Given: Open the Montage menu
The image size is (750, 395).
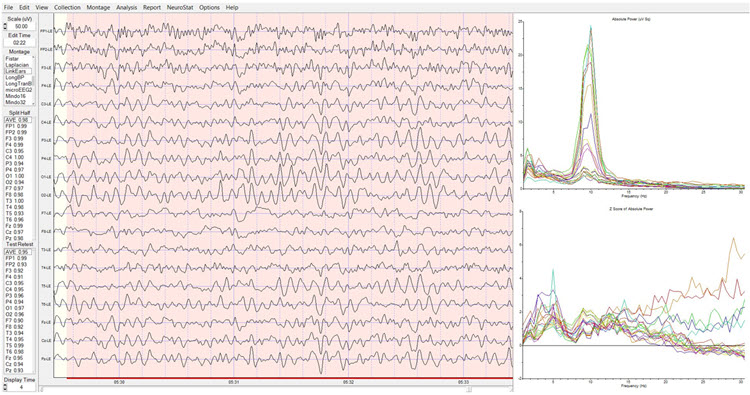Looking at the screenshot, I should (x=99, y=8).
